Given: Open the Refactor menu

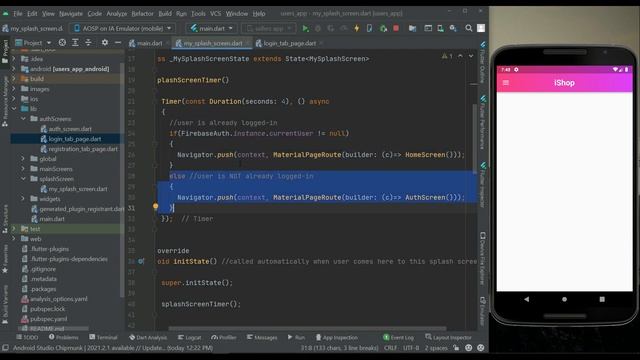Looking at the screenshot, I should click(x=142, y=13).
